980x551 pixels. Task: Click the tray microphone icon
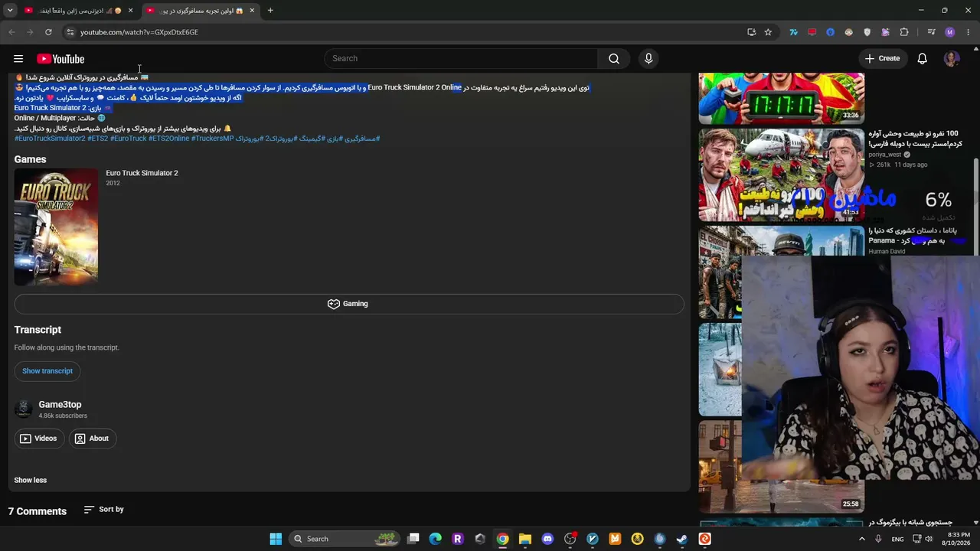878,539
